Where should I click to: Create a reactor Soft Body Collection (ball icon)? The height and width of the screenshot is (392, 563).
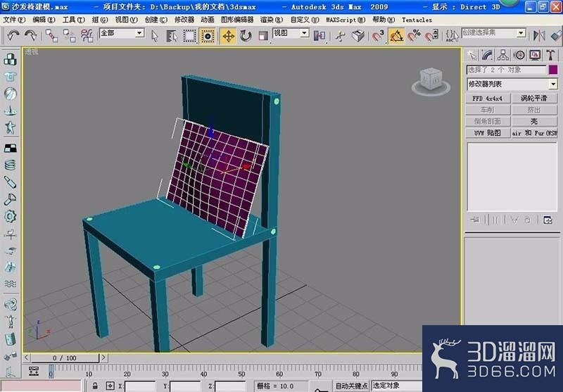[x=10, y=94]
